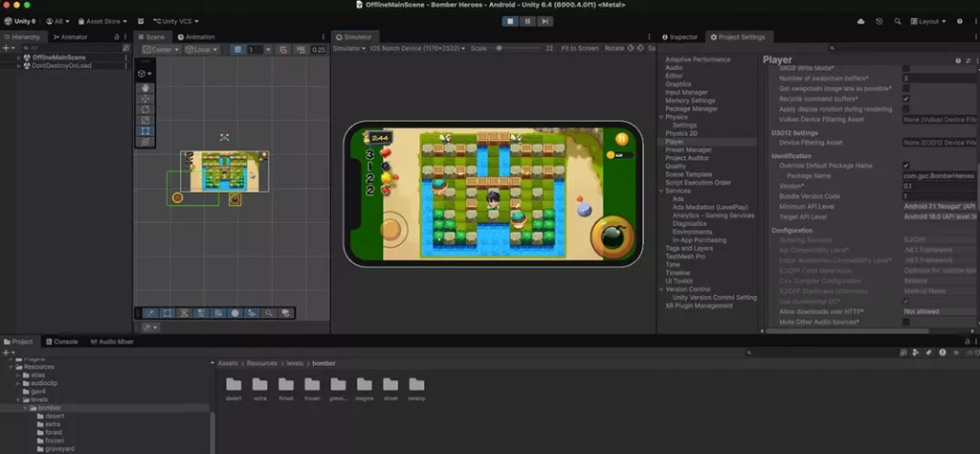The height and width of the screenshot is (454, 980).
Task: Click the grid snapping increment icon
Action: point(301,50)
